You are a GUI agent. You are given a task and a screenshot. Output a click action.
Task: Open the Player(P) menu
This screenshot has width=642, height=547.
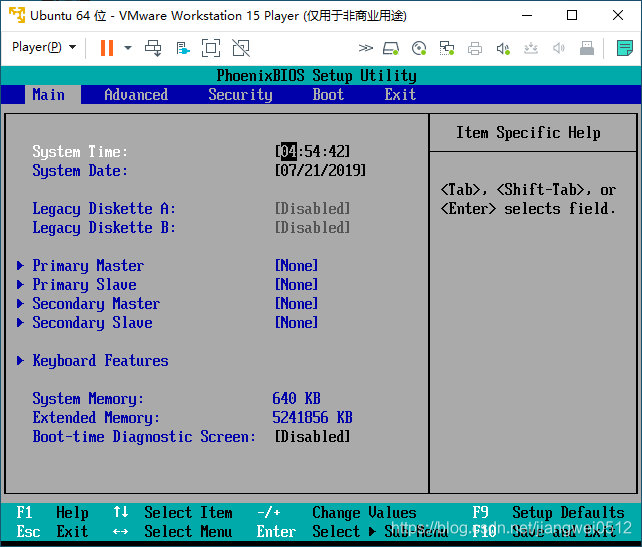[43, 47]
